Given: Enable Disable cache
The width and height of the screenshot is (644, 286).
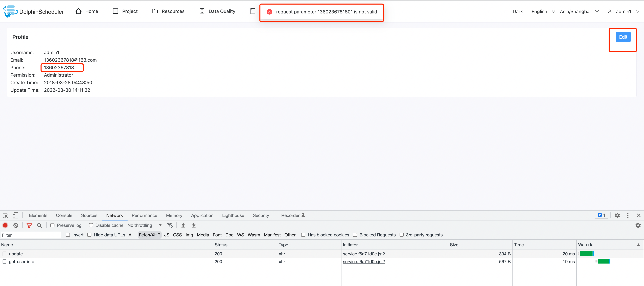Looking at the screenshot, I should click(x=91, y=225).
